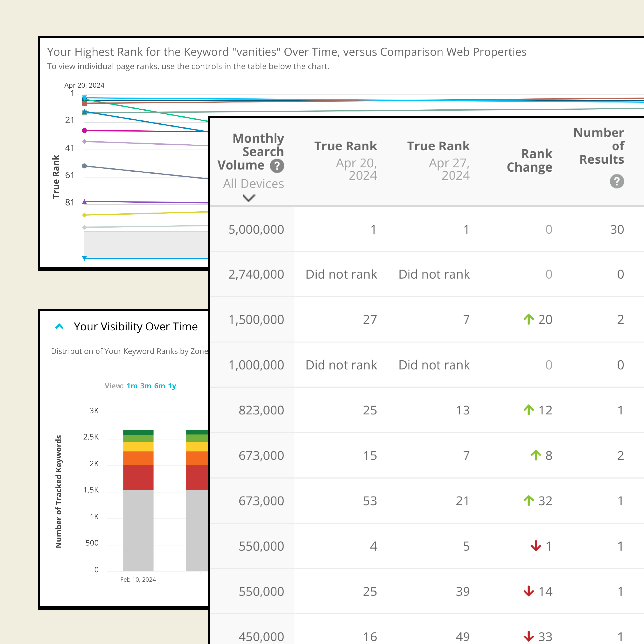Collapse the Your Visibility Over Time section
This screenshot has width=644, height=644.
tap(59, 326)
